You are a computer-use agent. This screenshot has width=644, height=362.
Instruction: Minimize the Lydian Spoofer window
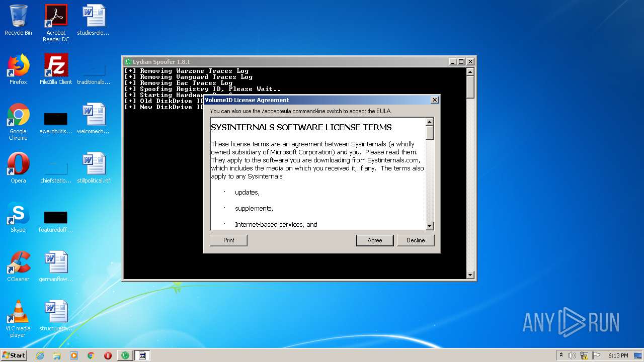pos(453,62)
